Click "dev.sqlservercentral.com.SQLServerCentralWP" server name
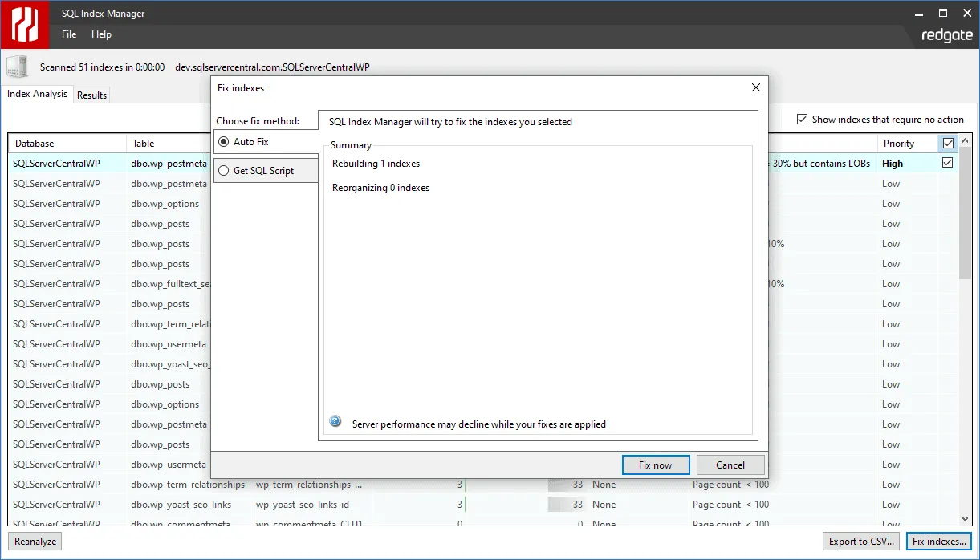 (x=273, y=67)
